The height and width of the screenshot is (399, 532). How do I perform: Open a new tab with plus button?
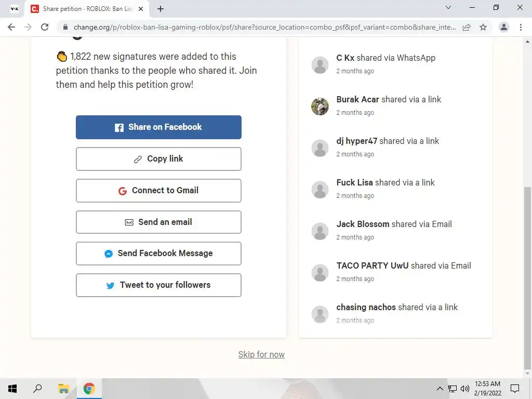(x=161, y=9)
